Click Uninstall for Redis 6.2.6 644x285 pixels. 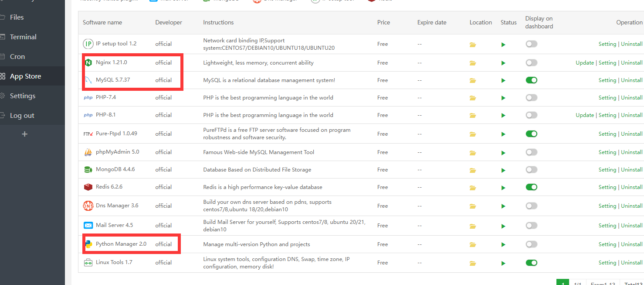click(x=632, y=187)
